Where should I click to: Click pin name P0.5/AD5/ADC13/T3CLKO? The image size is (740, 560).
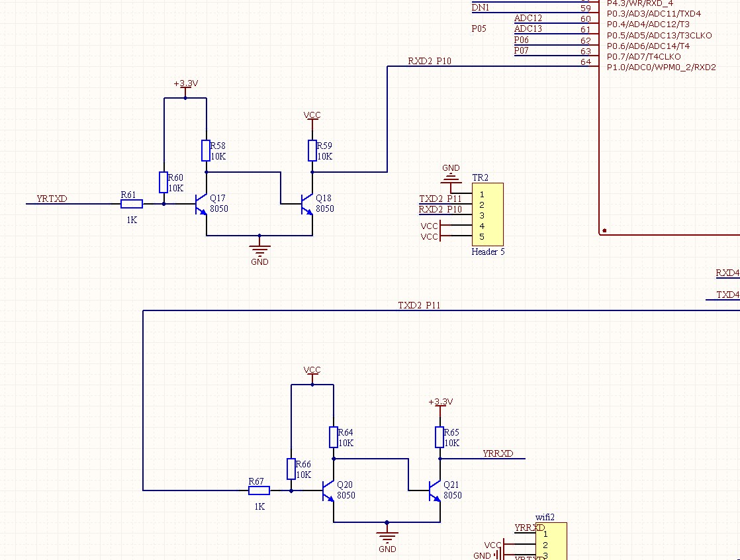pyautogui.click(x=659, y=35)
